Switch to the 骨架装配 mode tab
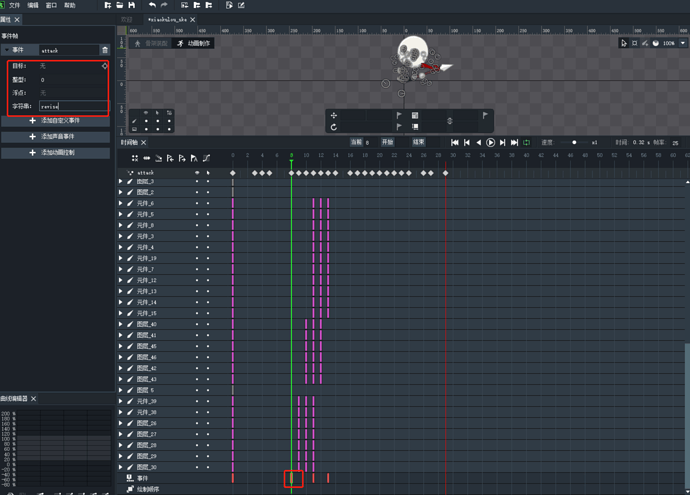Image resolution: width=690 pixels, height=495 pixels. pos(151,43)
